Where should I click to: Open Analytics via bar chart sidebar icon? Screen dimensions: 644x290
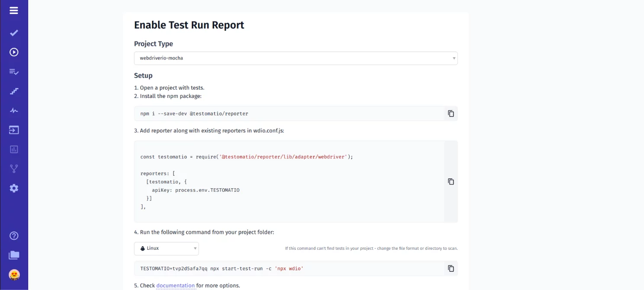coord(14,149)
